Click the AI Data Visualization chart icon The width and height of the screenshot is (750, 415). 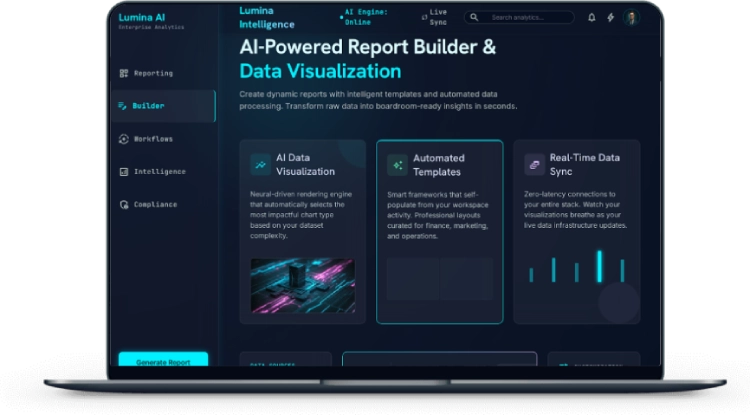coord(260,165)
